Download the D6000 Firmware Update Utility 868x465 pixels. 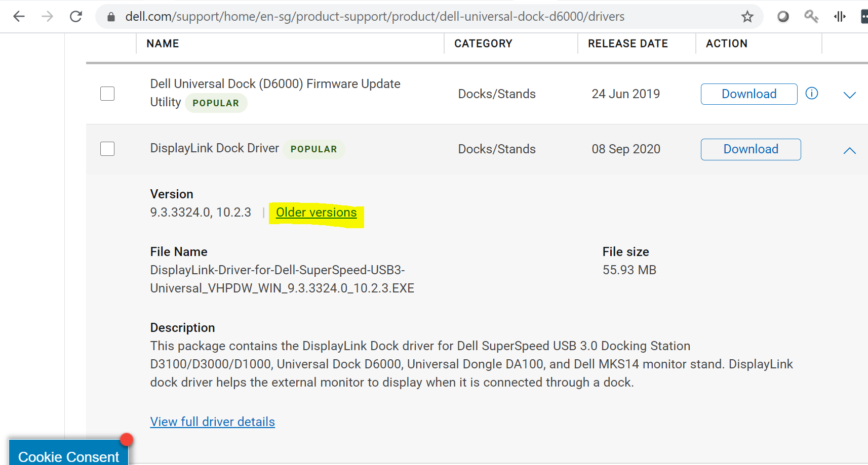click(x=748, y=94)
